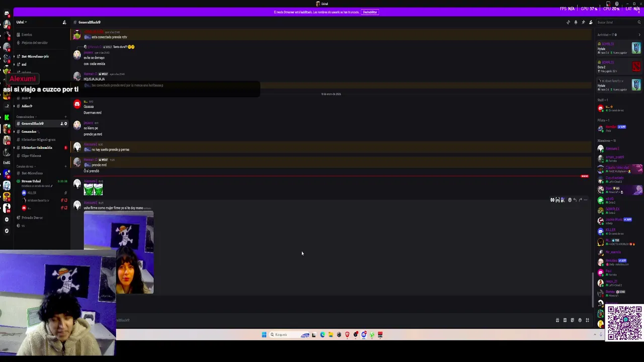Open File Explorer from taskbar
The width and height of the screenshot is (644, 362).
(x=331, y=335)
